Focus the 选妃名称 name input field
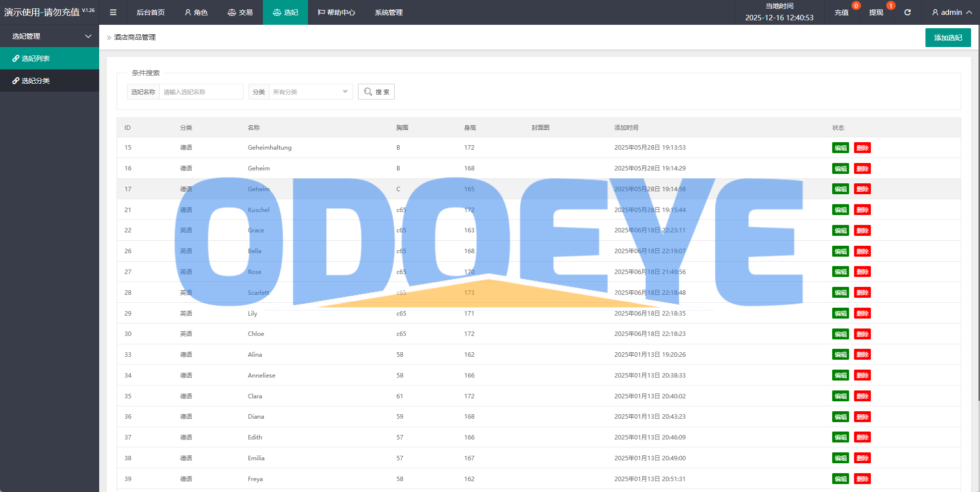The height and width of the screenshot is (492, 980). pyautogui.click(x=201, y=92)
